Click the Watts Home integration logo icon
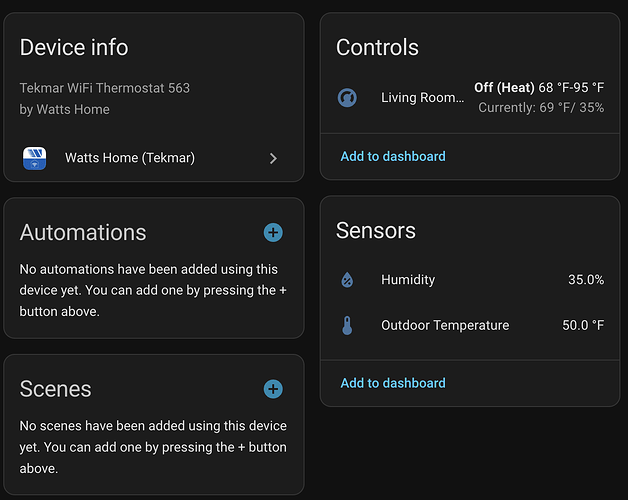628x500 pixels. (34, 158)
